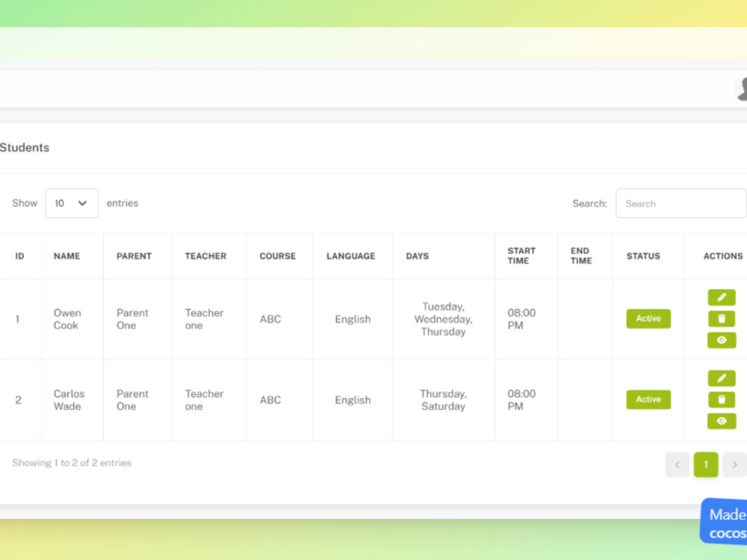Screen dimensions: 747x560
Task: Open the user profile avatar
Action: [741, 89]
